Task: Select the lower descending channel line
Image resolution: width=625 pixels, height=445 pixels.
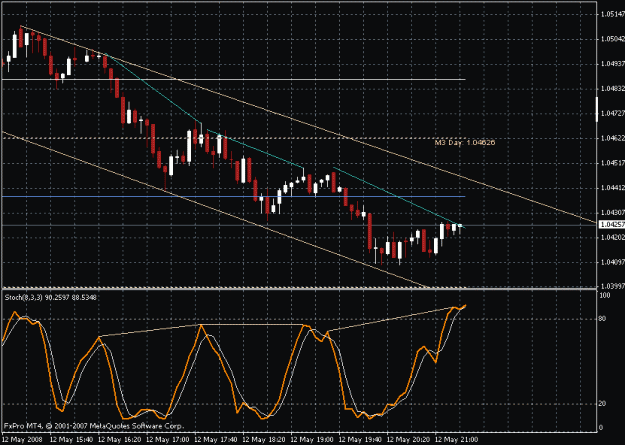Action: point(215,209)
